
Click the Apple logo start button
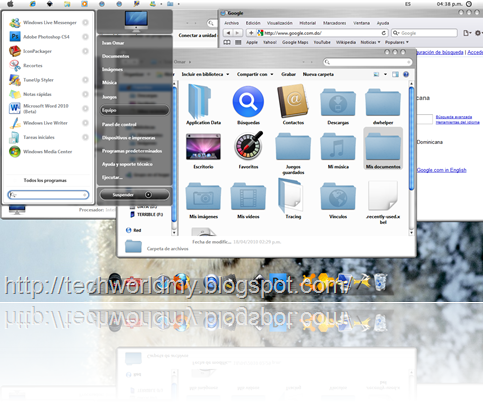click(10, 4)
